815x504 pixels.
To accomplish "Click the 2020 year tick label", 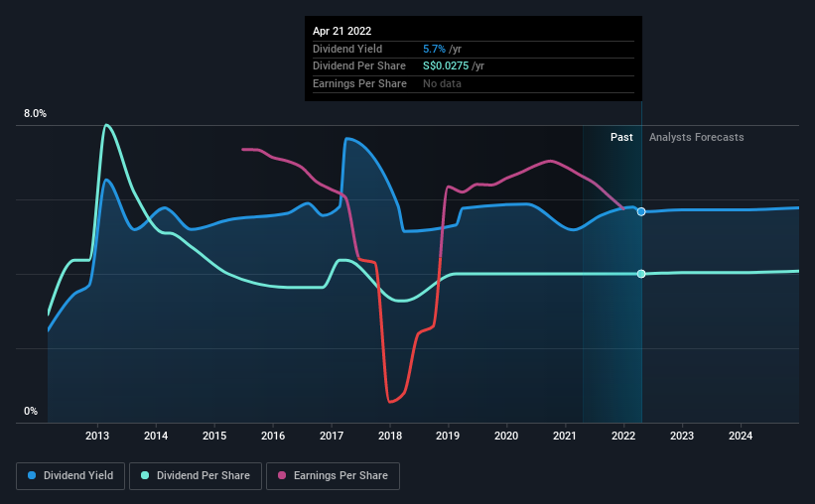I will click(x=506, y=436).
